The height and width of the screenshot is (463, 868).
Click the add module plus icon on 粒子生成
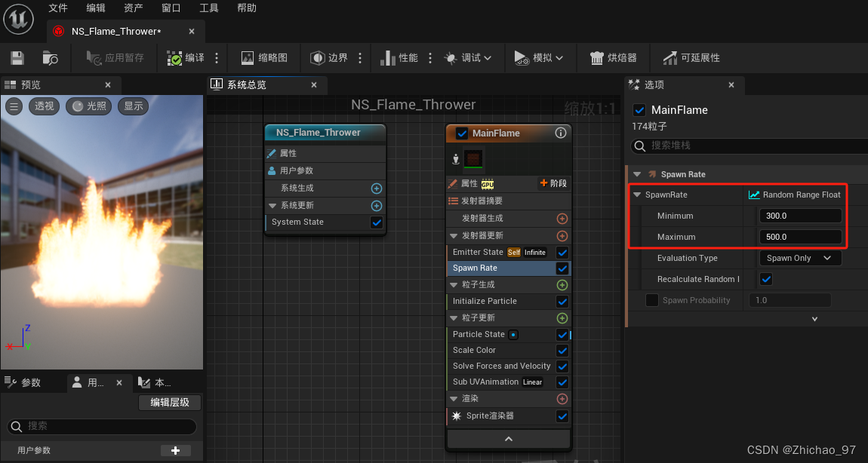click(562, 284)
